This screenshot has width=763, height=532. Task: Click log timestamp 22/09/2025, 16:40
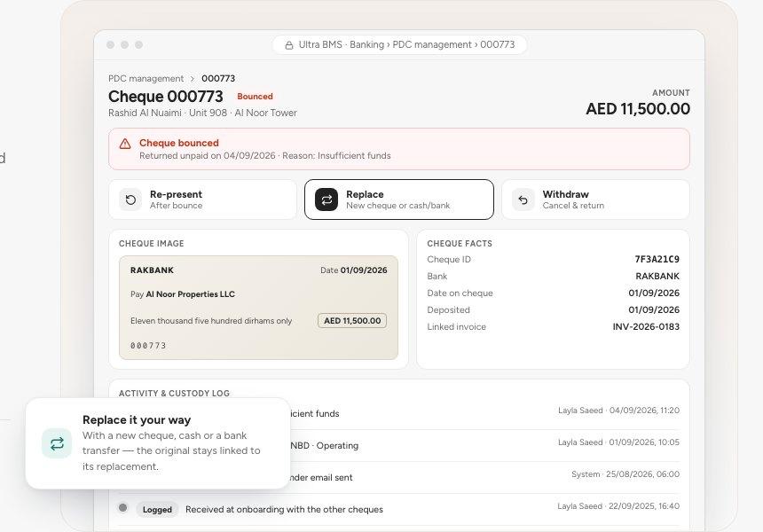tap(644, 506)
